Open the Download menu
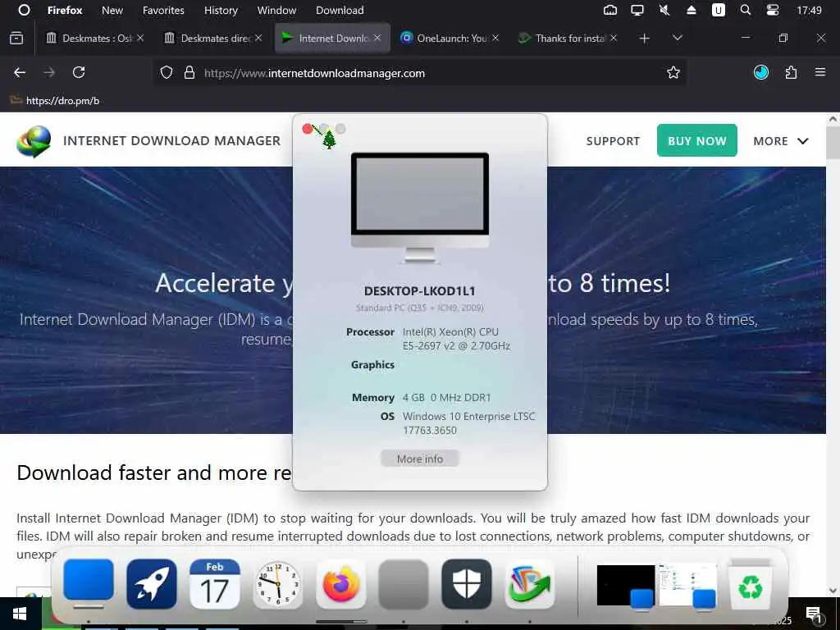Image resolution: width=840 pixels, height=630 pixels. [x=340, y=10]
